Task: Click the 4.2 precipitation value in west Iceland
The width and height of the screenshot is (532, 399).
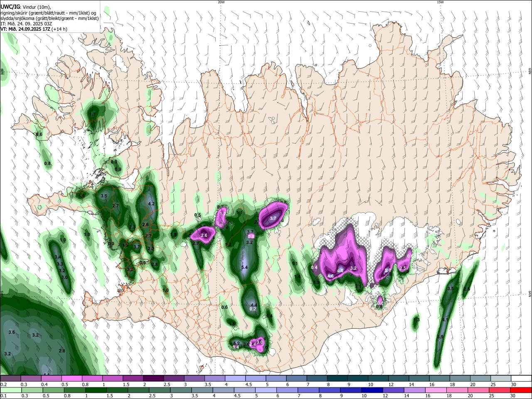Action: (x=151, y=204)
